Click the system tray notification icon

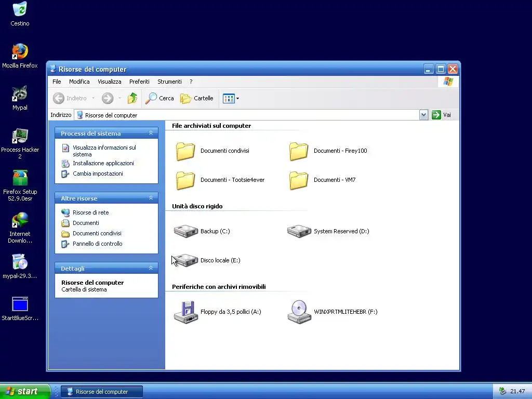502,392
